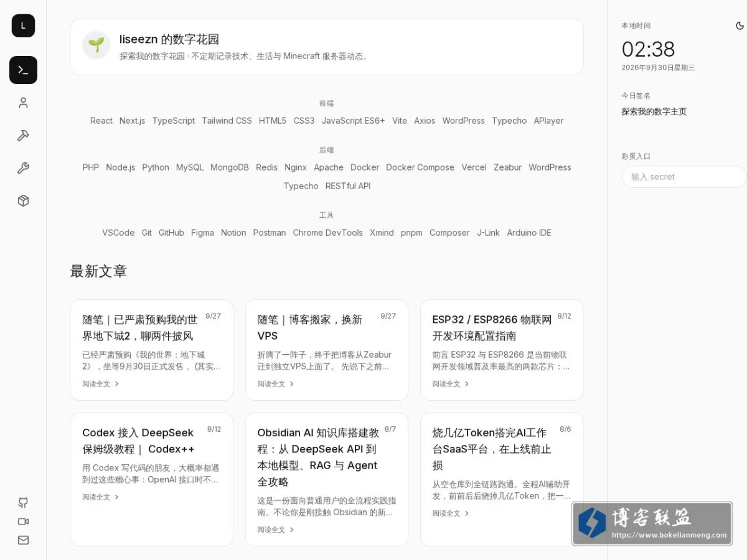Click 阅读全文 under the Obsidian AI post
The width and height of the screenshot is (747, 560).
(276, 530)
